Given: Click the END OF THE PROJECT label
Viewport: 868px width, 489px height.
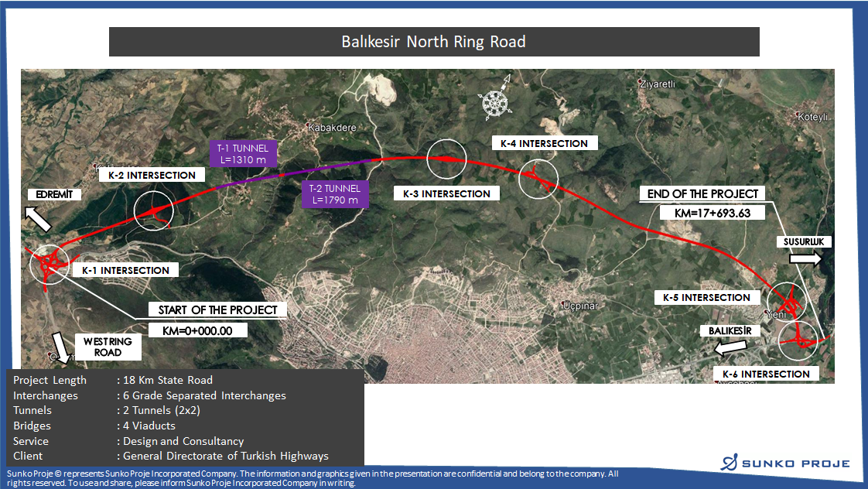Looking at the screenshot, I should [x=703, y=193].
